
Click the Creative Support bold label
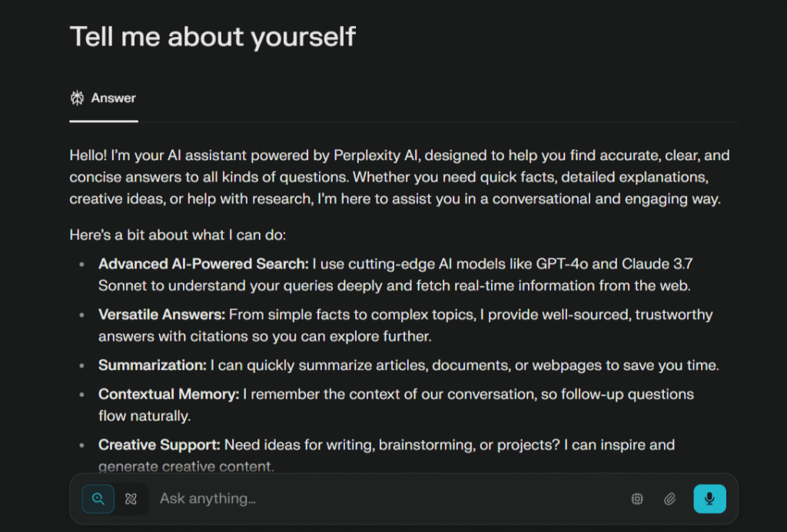159,445
